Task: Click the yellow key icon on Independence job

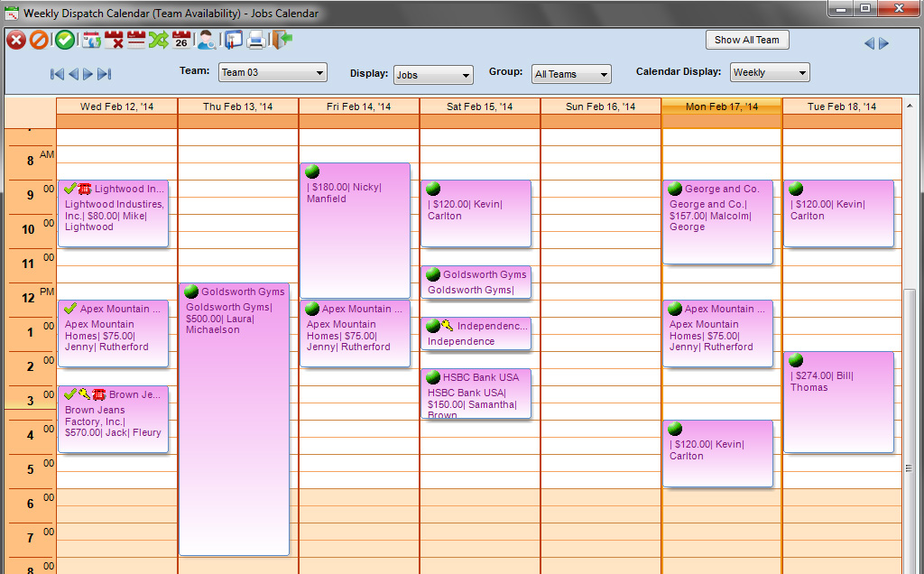Action: 448,325
